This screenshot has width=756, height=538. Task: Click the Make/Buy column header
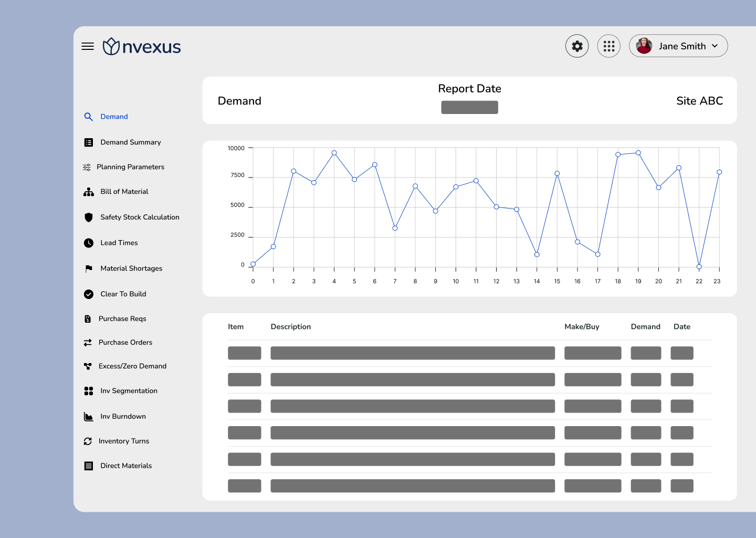point(582,327)
